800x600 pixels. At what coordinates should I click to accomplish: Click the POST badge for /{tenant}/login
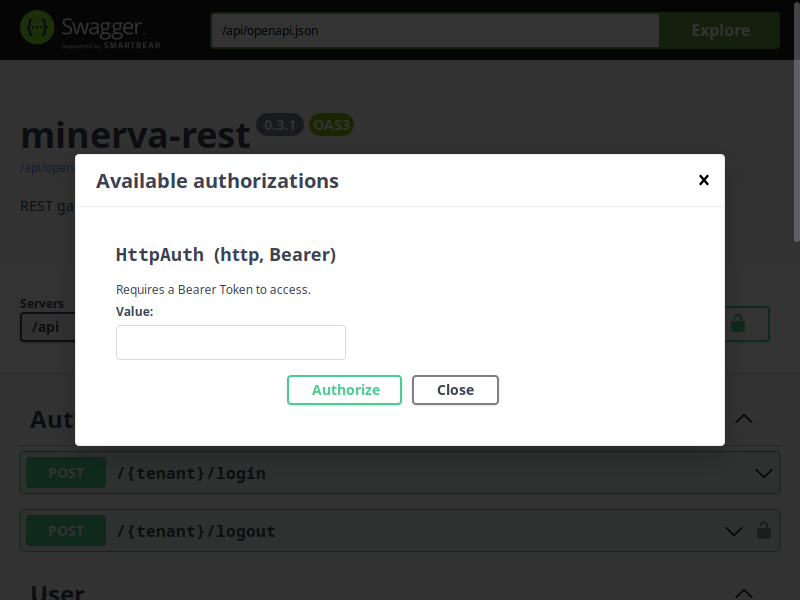coord(66,473)
